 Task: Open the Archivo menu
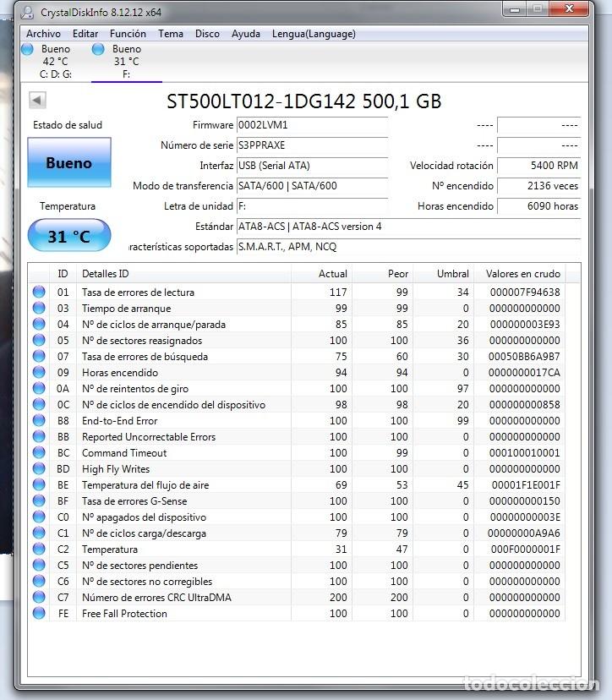click(43, 34)
